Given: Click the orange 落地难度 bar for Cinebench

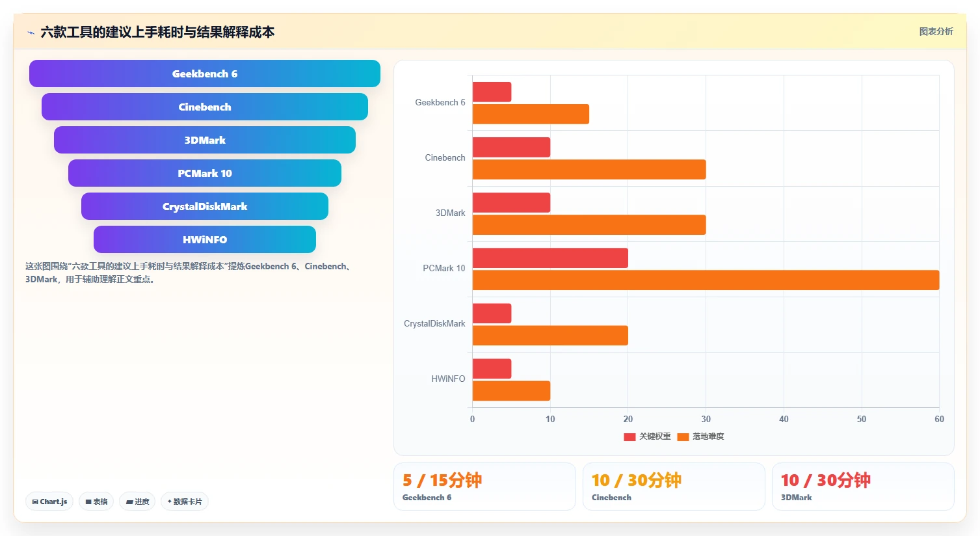Looking at the screenshot, I should (589, 169).
